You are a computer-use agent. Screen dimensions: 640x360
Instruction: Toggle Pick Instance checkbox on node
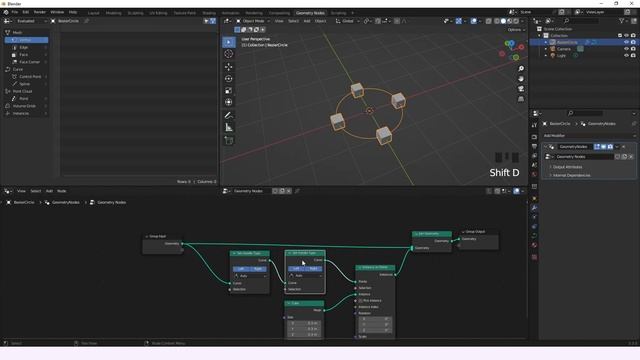pos(360,301)
